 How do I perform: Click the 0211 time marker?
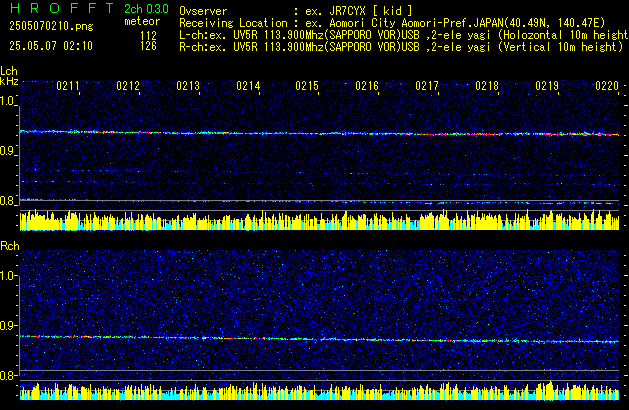pos(68,86)
